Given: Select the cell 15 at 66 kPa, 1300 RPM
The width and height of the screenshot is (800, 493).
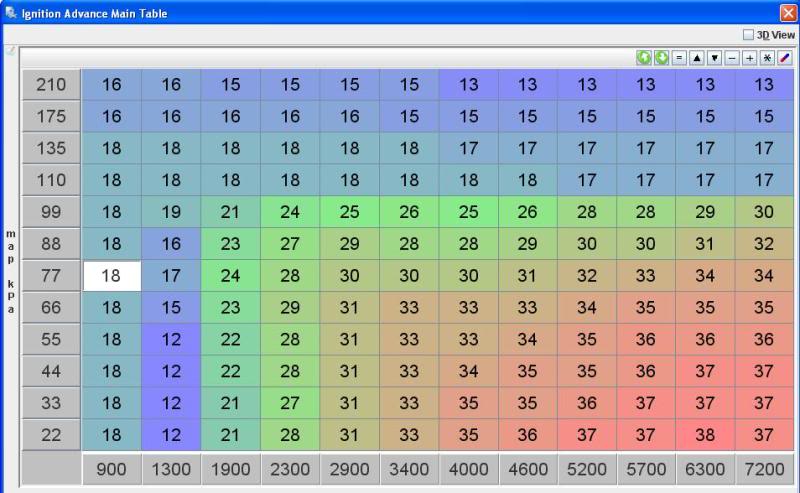Looking at the screenshot, I should click(171, 308).
